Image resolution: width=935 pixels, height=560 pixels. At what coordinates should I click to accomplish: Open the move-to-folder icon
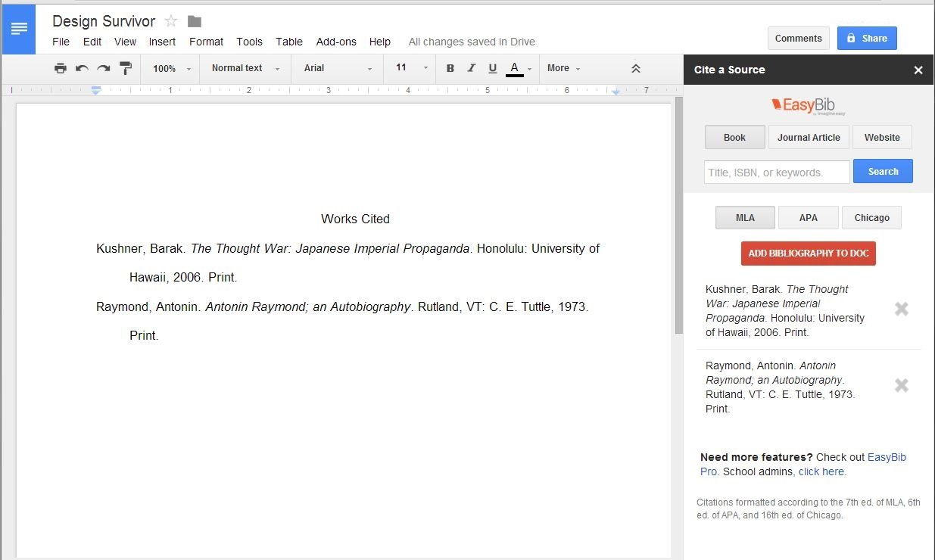(195, 21)
